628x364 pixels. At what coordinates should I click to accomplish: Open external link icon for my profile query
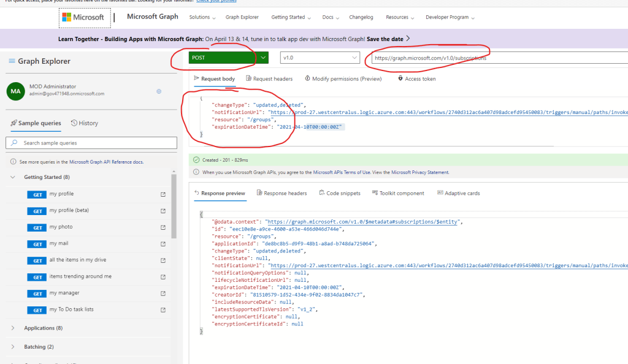(x=163, y=194)
